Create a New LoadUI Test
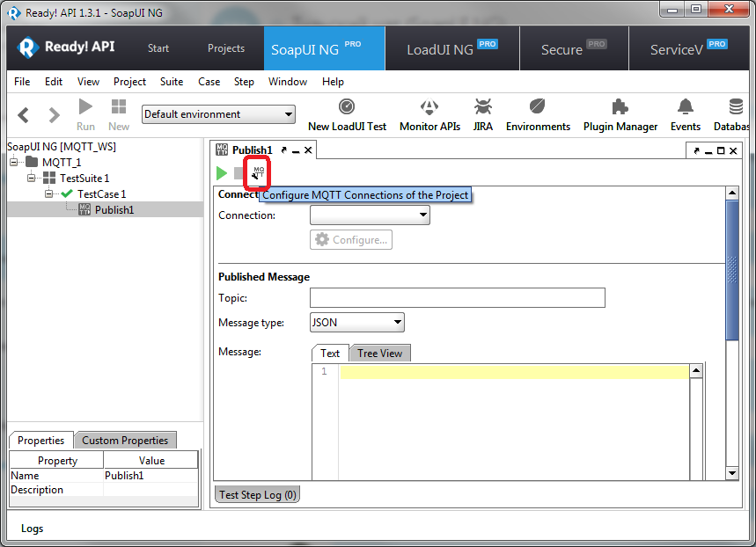 point(347,115)
